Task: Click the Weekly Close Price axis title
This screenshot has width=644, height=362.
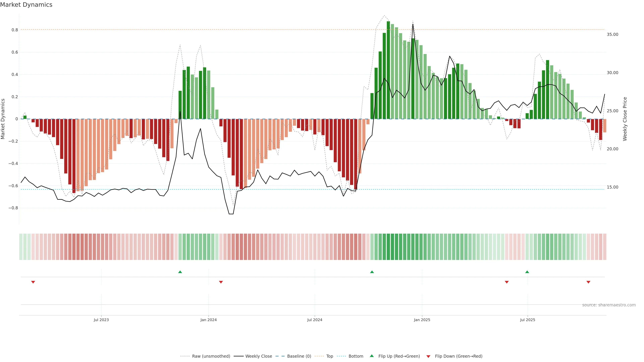Action: [x=625, y=119]
